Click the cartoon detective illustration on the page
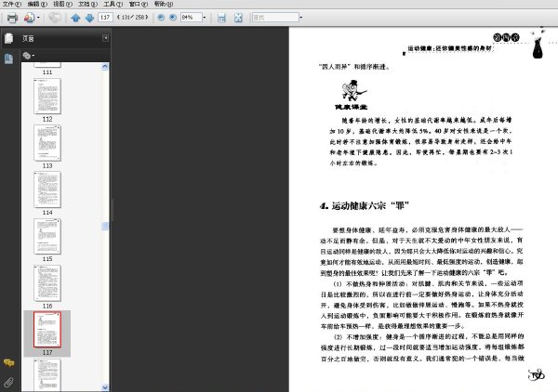The height and width of the screenshot is (392, 558). pos(353,91)
